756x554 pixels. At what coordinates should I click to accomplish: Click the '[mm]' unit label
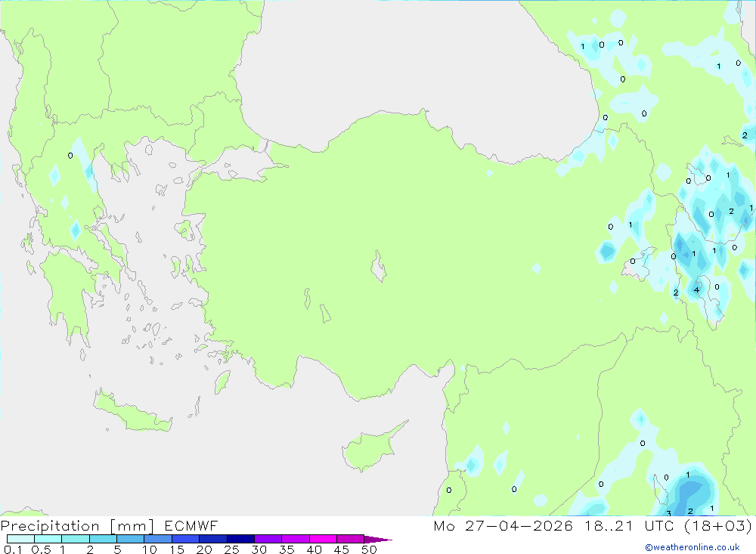(132, 526)
